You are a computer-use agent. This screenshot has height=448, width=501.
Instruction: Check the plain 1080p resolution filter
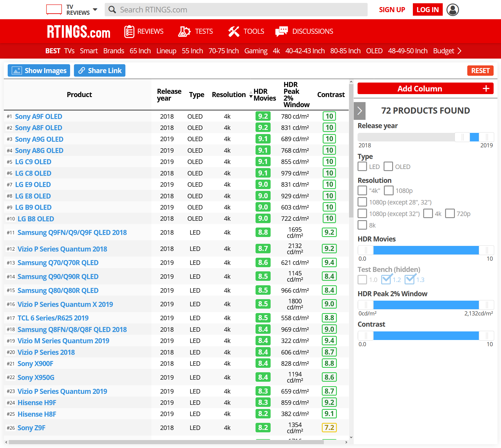[x=389, y=191]
